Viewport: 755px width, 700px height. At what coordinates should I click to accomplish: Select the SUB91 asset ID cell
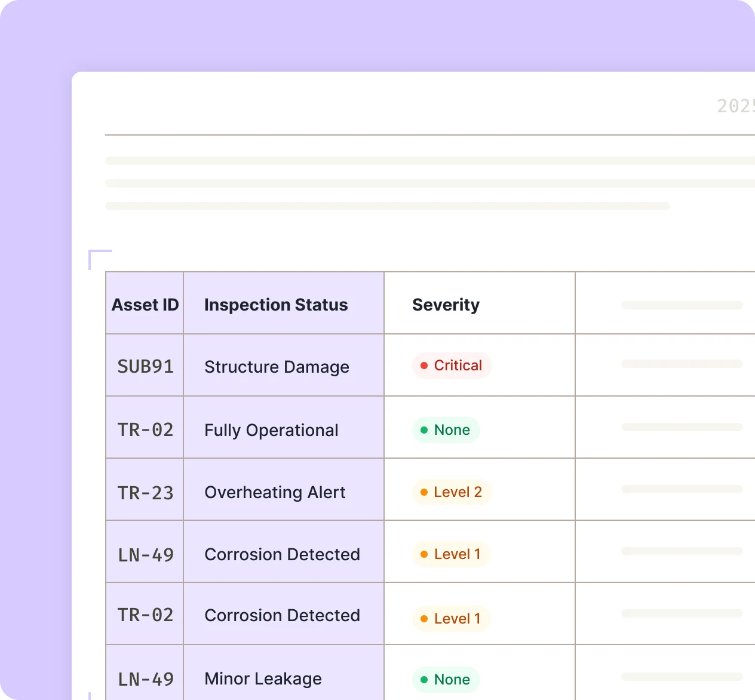[145, 366]
